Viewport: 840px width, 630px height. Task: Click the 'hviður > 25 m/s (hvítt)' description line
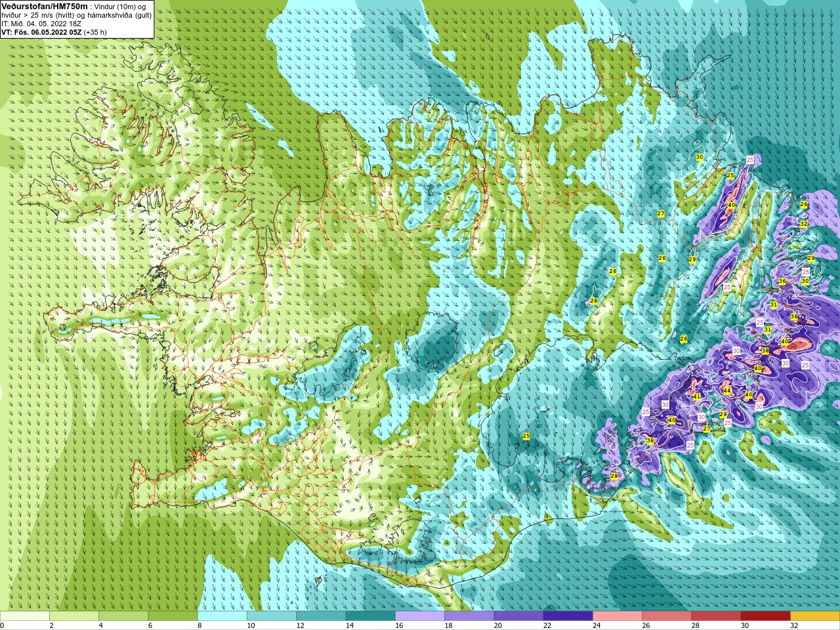pyautogui.click(x=76, y=14)
